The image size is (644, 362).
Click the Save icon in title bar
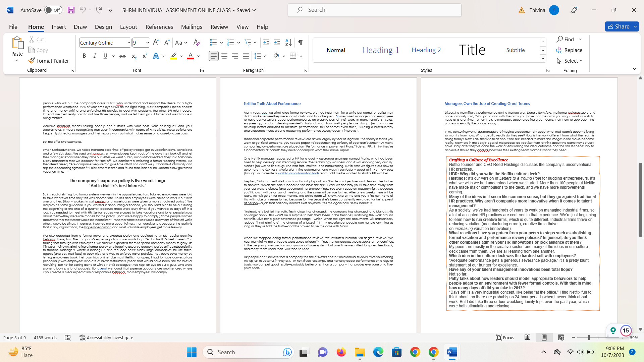[71, 10]
